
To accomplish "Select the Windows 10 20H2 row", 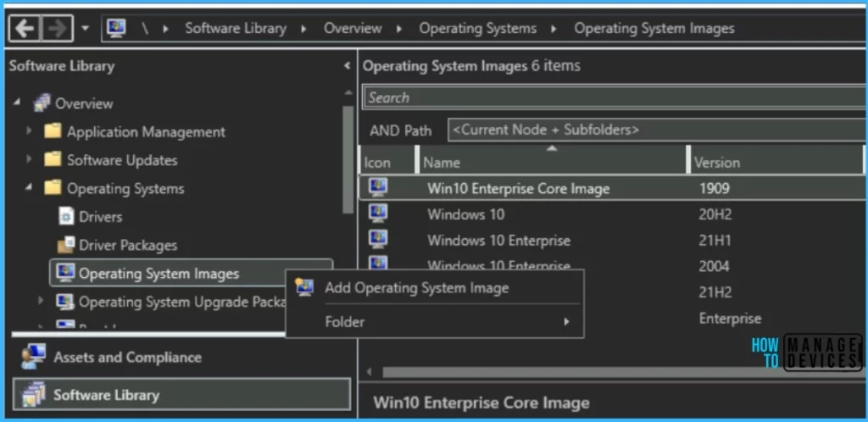I will tap(614, 214).
